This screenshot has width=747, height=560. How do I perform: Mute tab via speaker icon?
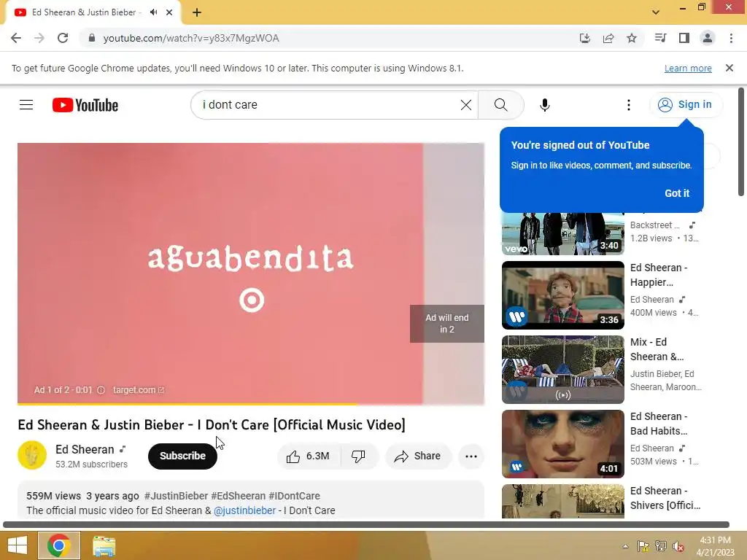click(153, 12)
